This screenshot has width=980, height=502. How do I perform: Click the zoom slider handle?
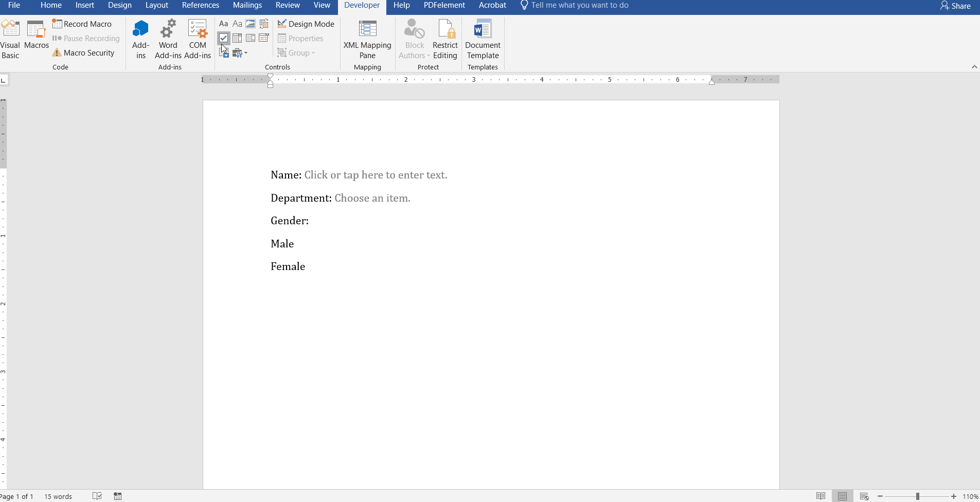pyautogui.click(x=917, y=496)
